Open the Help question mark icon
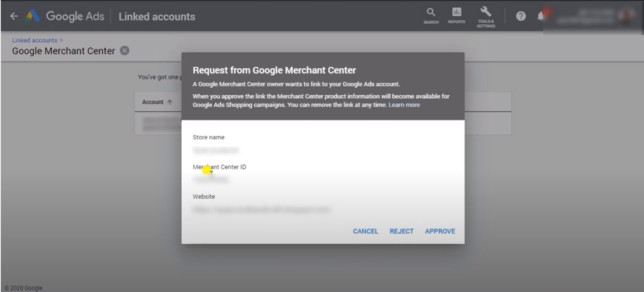Image resolution: width=644 pixels, height=292 pixels. pyautogui.click(x=521, y=16)
